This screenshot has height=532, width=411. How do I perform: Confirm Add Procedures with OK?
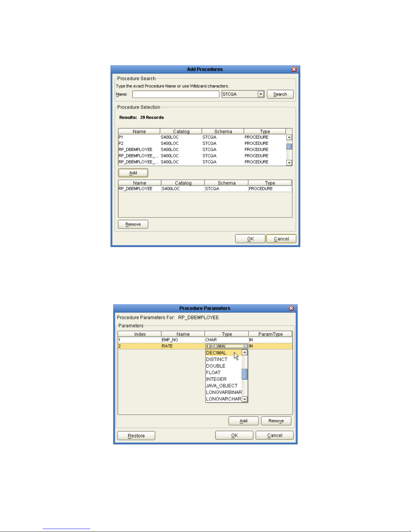250,239
